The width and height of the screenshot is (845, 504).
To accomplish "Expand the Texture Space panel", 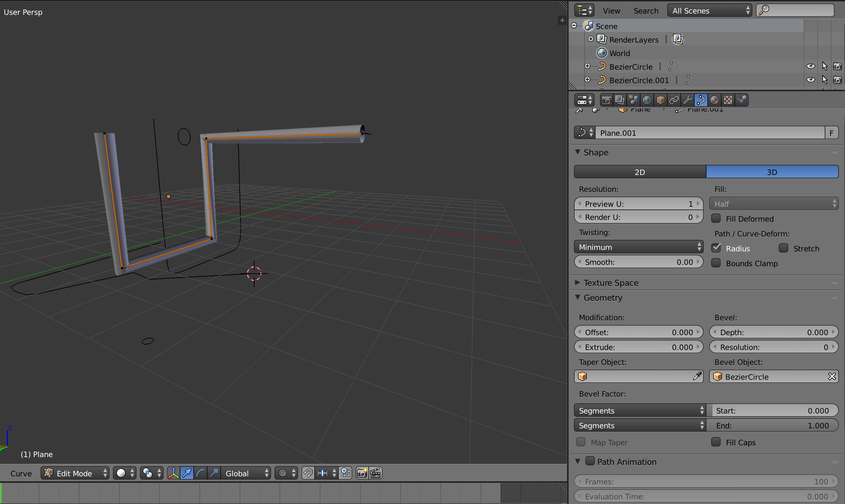I will (x=578, y=282).
